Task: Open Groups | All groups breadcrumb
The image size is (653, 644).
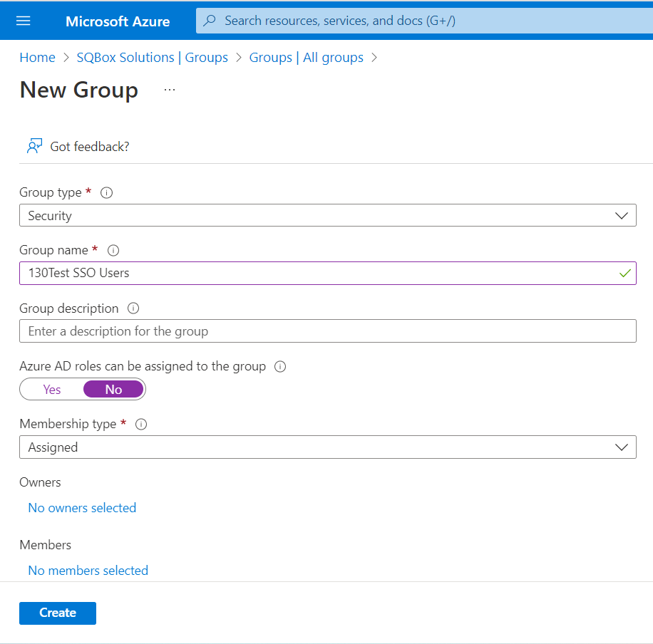Action: point(306,58)
